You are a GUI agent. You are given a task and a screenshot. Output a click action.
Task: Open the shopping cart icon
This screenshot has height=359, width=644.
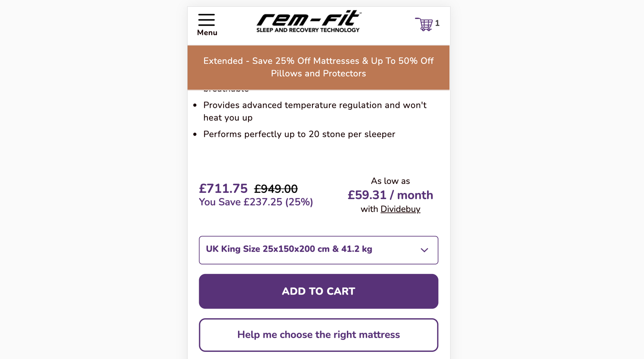coord(424,24)
